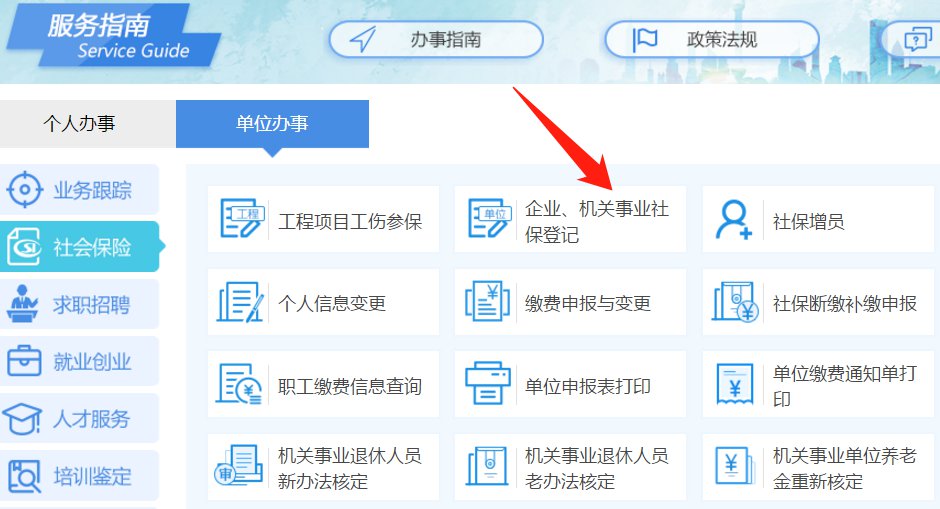
Task: Open the 办事指南 button
Action: point(436,40)
